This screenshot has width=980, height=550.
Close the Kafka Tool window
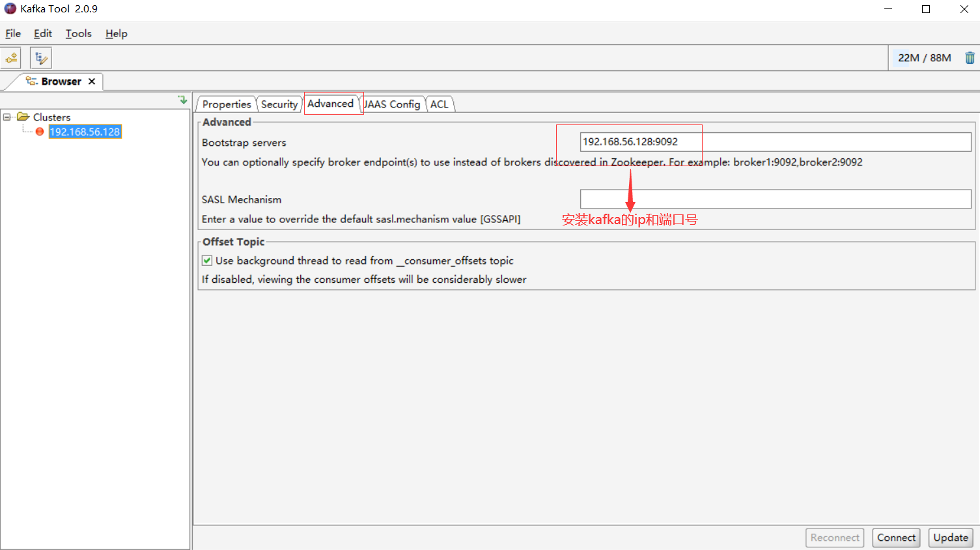[964, 9]
